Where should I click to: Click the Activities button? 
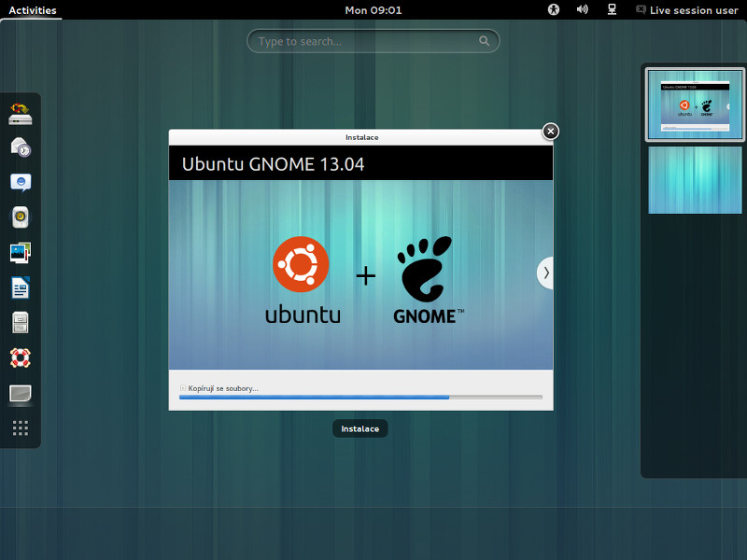[x=33, y=10]
